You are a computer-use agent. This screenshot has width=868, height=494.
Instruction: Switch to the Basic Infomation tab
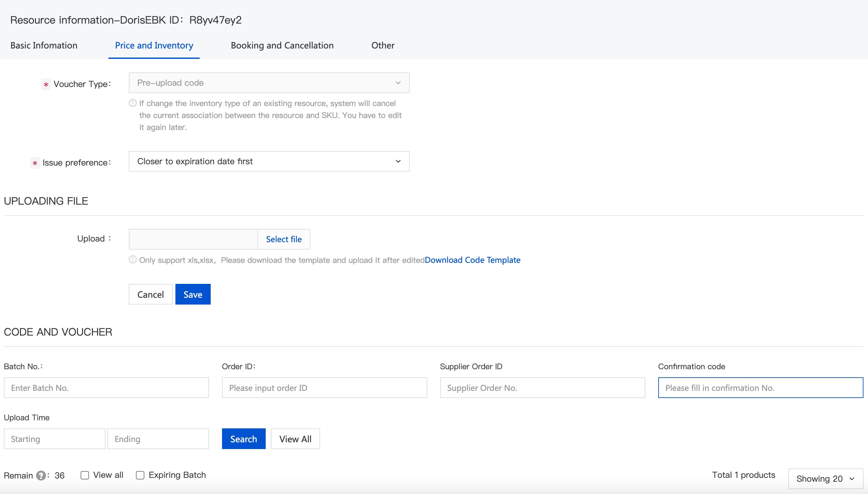[x=44, y=46]
